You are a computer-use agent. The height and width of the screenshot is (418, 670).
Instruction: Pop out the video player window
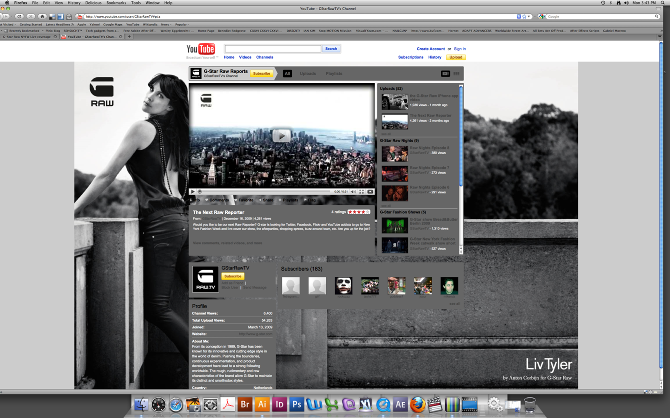tap(370, 192)
